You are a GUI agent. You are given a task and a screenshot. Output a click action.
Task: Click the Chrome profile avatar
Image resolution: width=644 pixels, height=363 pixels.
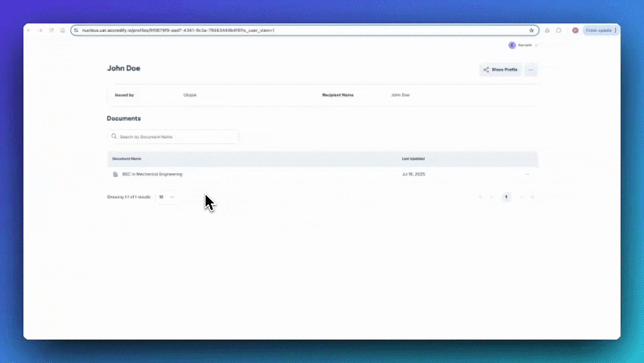coord(575,30)
